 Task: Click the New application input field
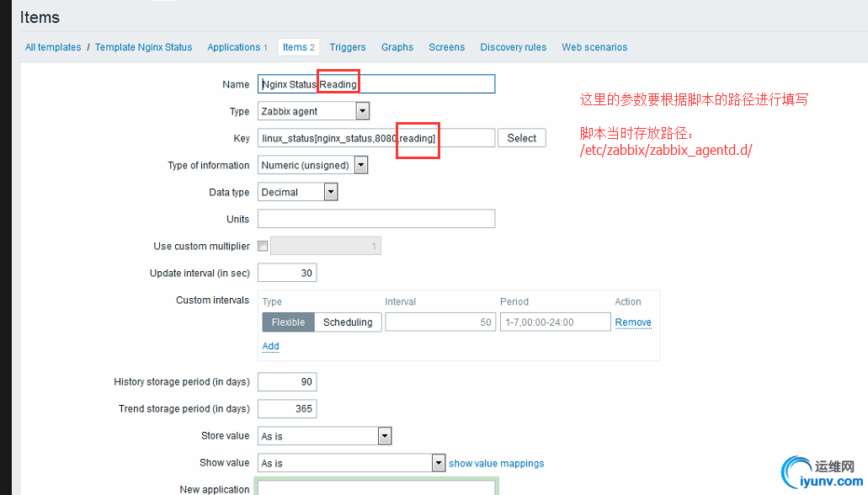coord(376,487)
